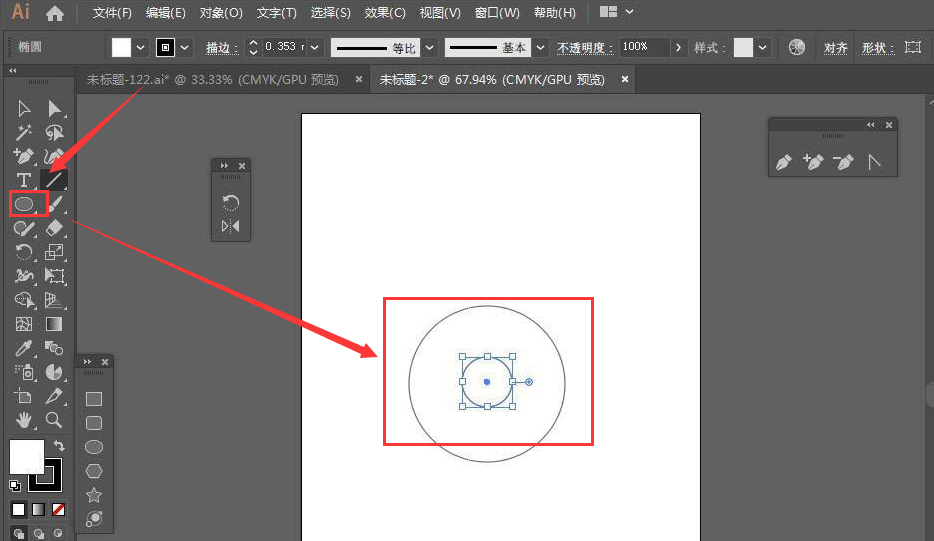934x541 pixels.
Task: Select the Rotate tool in the main toolbar
Action: click(x=24, y=252)
